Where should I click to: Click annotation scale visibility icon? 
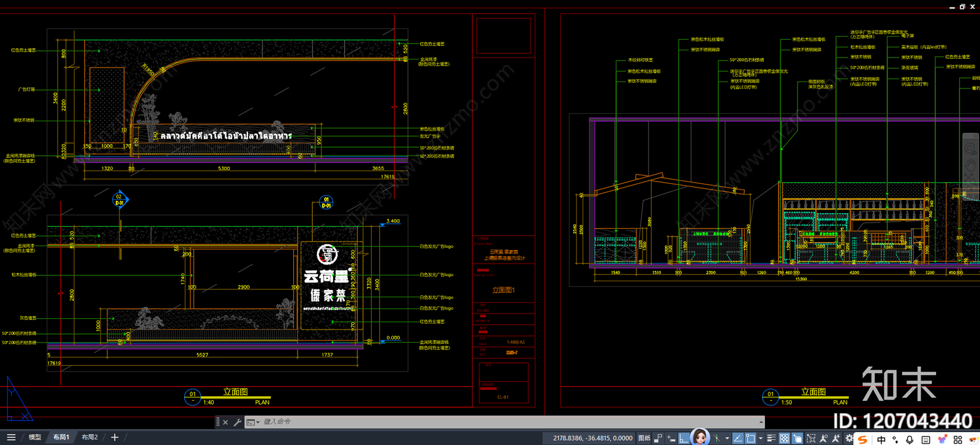[x=823, y=438]
